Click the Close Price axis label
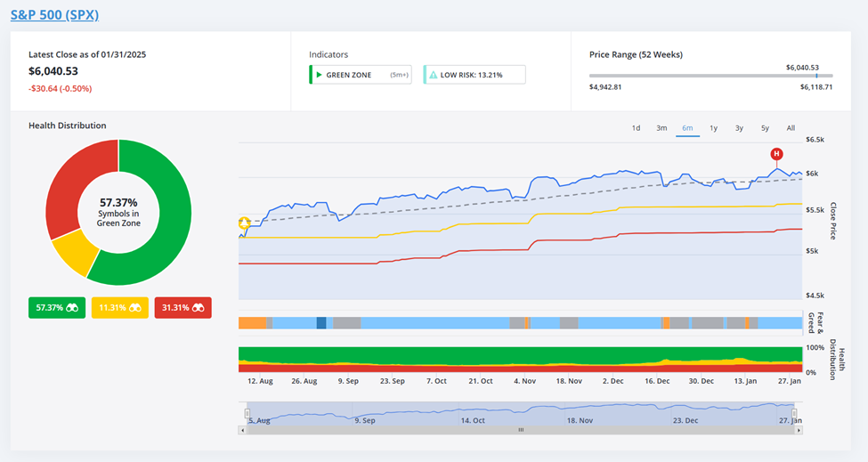The image size is (868, 462). [x=833, y=221]
